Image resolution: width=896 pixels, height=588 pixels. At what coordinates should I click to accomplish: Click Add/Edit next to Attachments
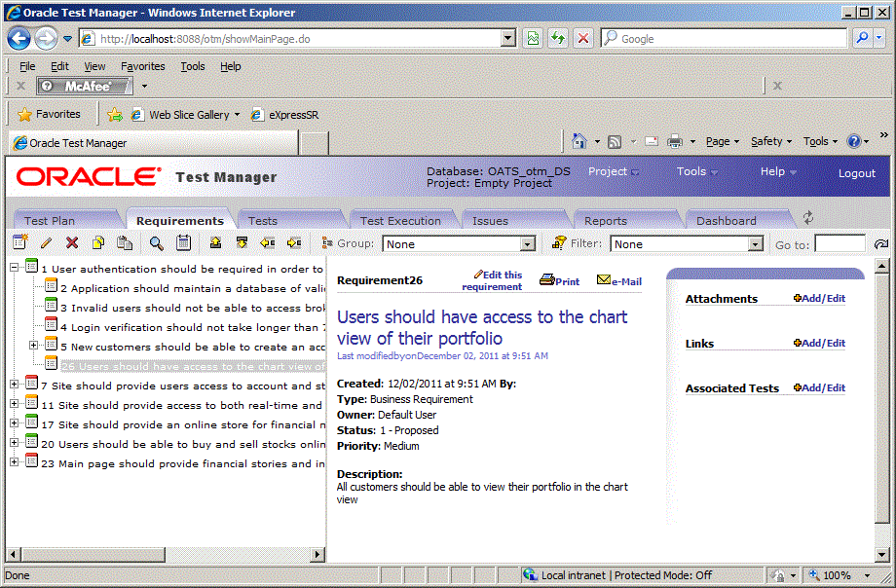tap(819, 298)
